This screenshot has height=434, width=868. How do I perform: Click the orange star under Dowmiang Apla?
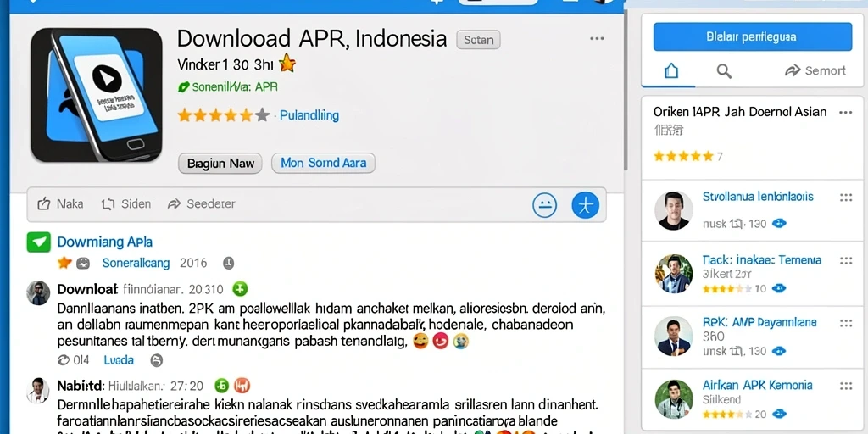64,263
